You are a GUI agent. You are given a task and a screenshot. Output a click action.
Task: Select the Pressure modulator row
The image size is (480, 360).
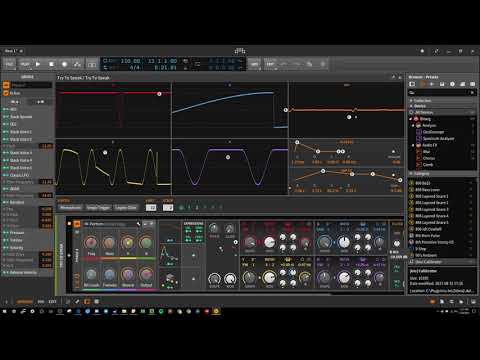[x=17, y=233]
